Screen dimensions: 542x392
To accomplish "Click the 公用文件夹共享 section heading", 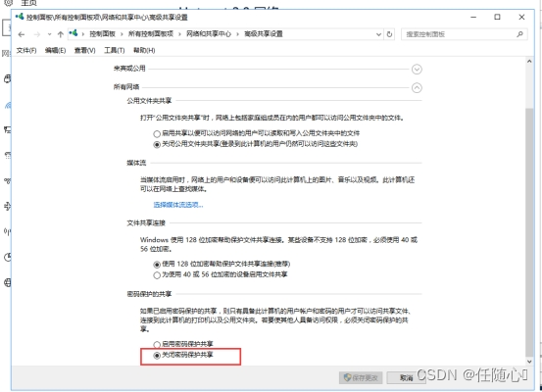I will (149, 101).
